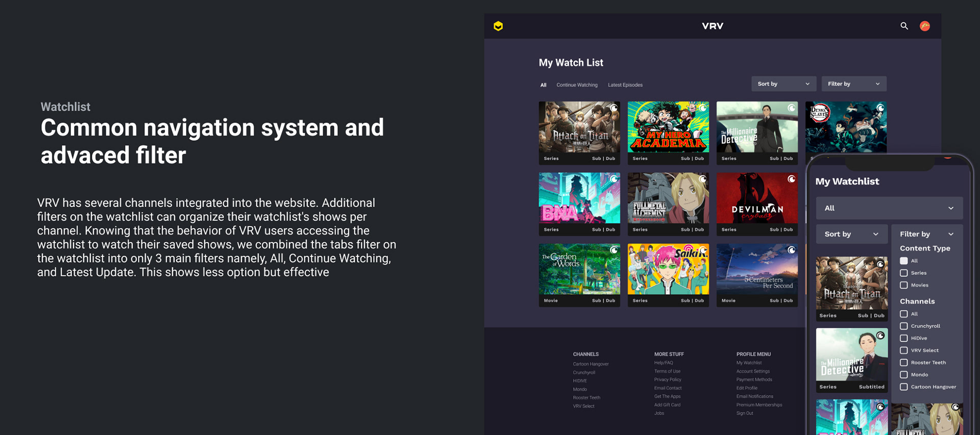
Task: Open Cartoon Hangover footer link
Action: click(x=591, y=364)
